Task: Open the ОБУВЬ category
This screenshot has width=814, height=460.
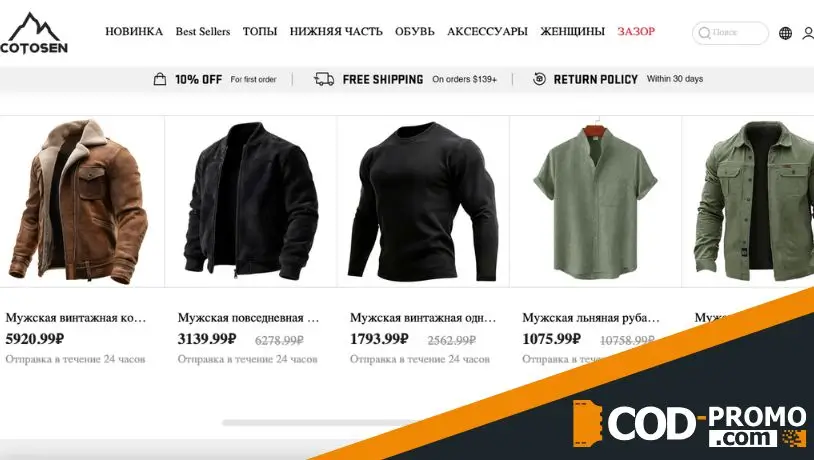Action: 415,31
